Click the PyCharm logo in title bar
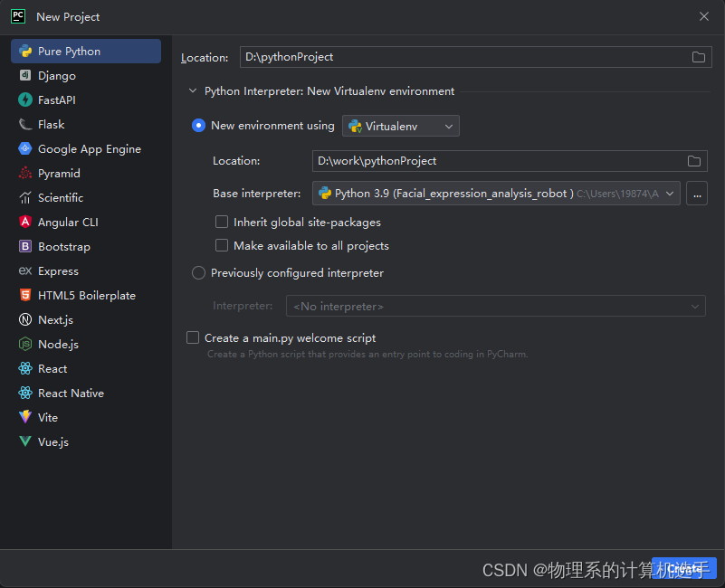725x588 pixels. point(18,16)
